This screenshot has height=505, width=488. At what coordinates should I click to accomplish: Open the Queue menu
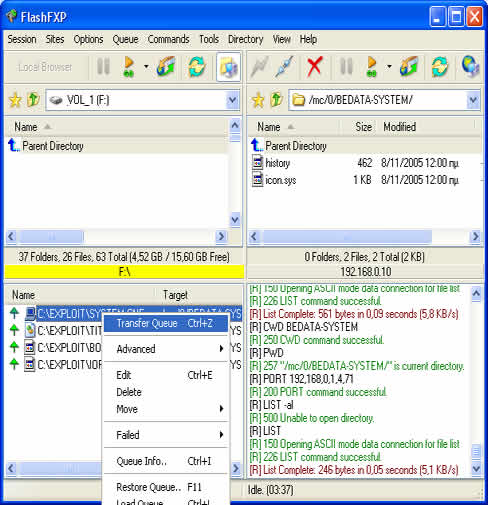coord(125,39)
